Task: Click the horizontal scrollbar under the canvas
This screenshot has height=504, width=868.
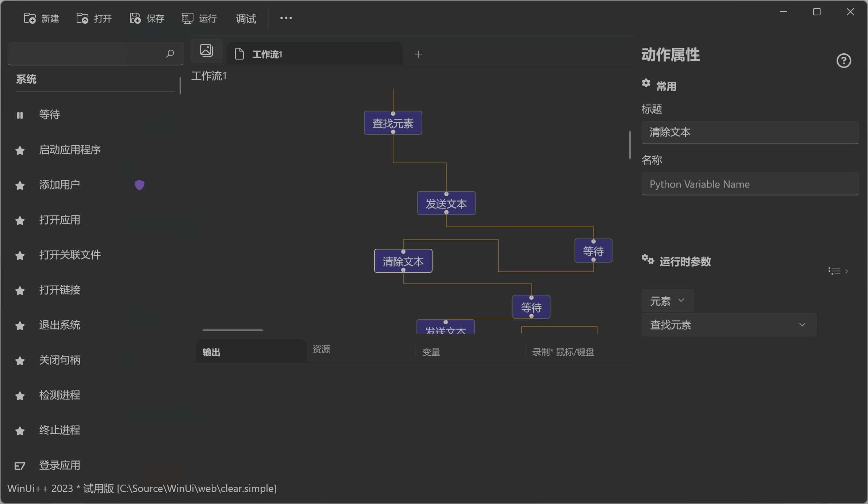Action: (233, 330)
